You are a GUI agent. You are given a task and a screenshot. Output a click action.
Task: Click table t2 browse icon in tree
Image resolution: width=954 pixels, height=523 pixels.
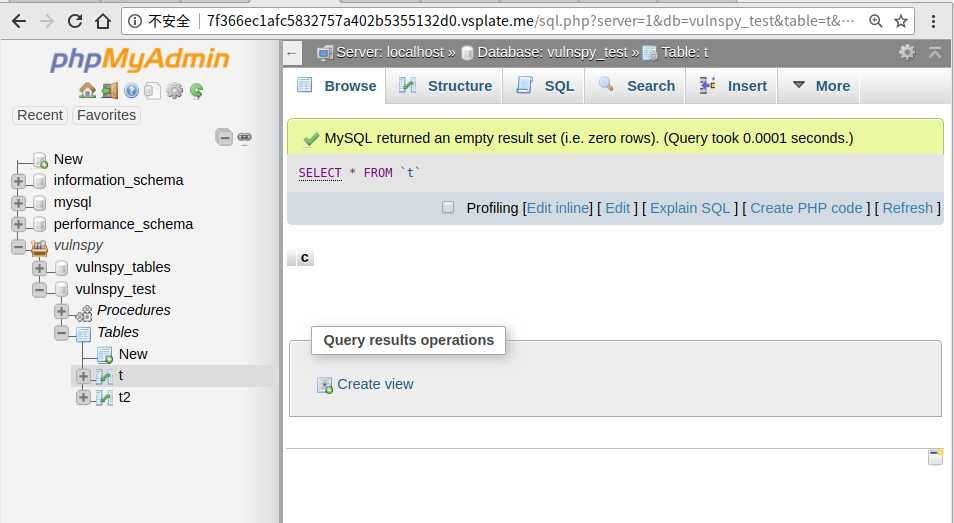coord(105,398)
